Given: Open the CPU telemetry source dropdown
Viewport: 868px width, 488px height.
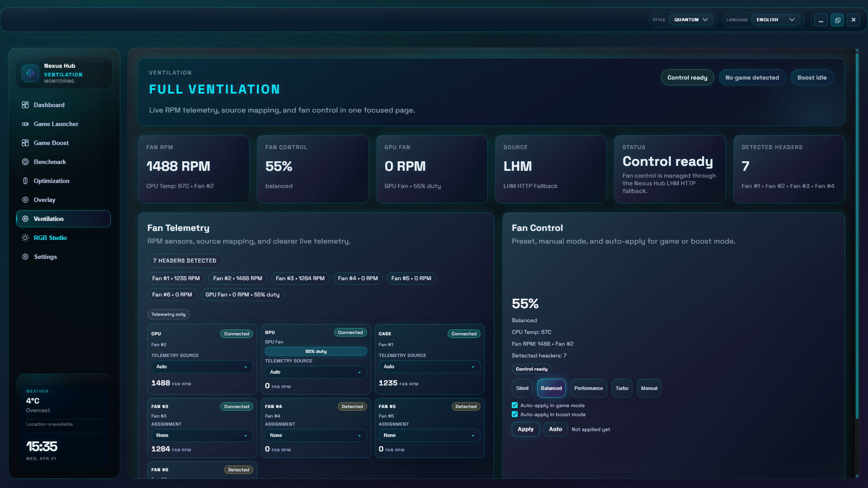Looking at the screenshot, I should click(x=202, y=367).
